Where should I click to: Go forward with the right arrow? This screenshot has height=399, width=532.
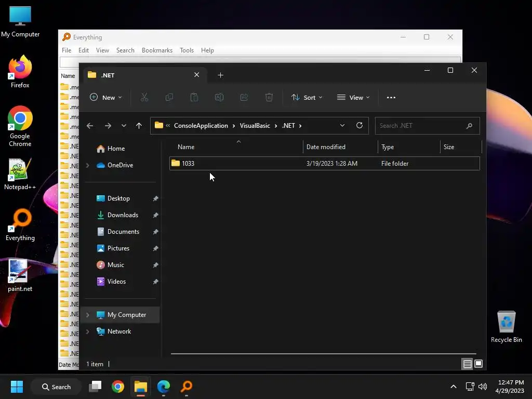coord(108,126)
